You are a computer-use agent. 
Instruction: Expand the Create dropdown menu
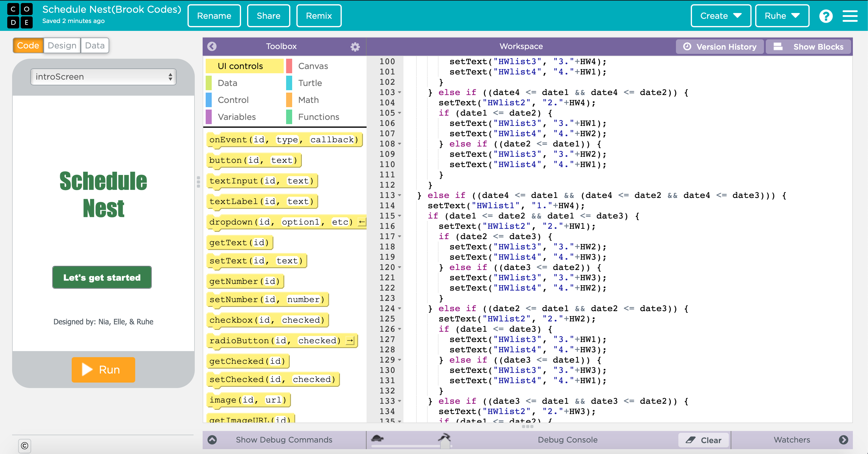720,16
